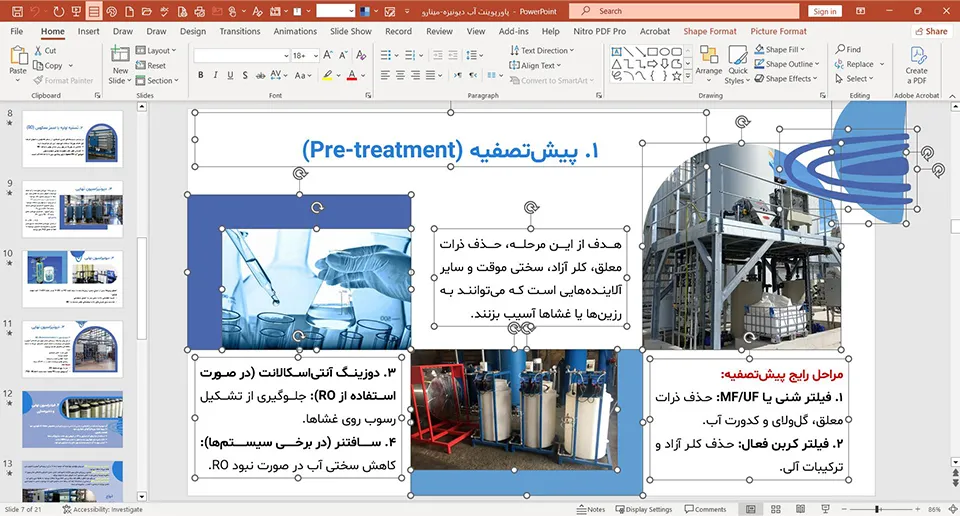Open the Animations tab
Image resolution: width=960 pixels, height=516 pixels.
pos(295,31)
